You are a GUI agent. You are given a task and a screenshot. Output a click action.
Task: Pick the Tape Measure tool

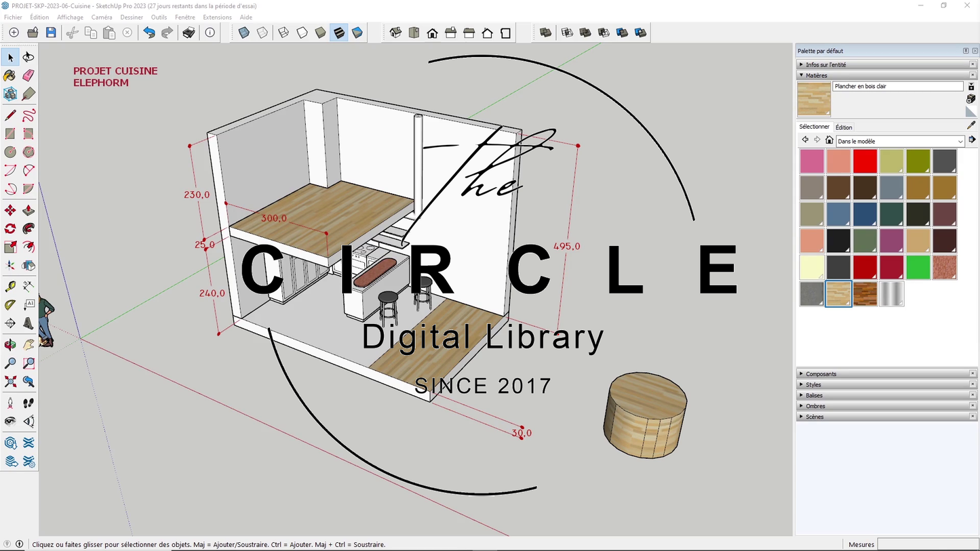pyautogui.click(x=10, y=287)
